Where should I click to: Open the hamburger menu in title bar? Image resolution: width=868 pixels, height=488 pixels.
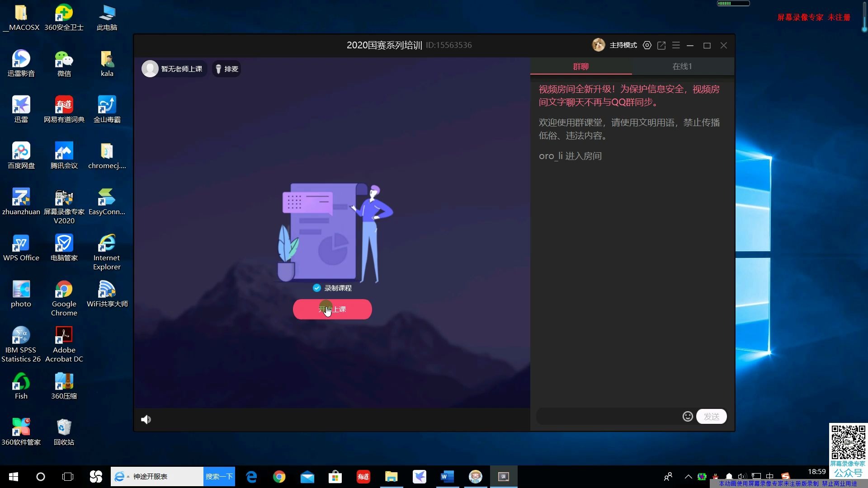(676, 45)
